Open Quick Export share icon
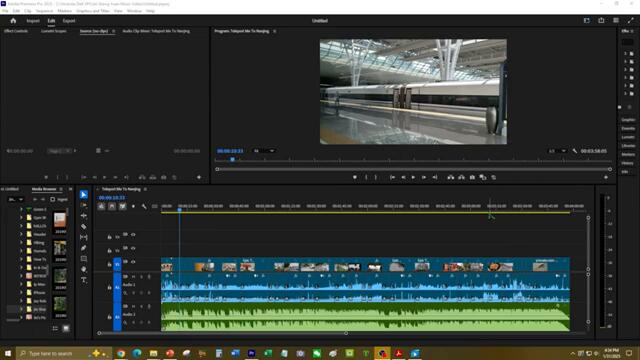This screenshot has width=640, height=360. click(x=601, y=20)
